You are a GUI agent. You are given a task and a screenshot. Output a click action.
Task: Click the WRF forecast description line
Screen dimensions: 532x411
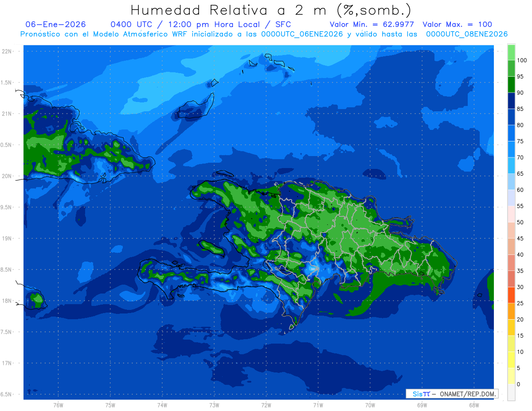pyautogui.click(x=264, y=34)
